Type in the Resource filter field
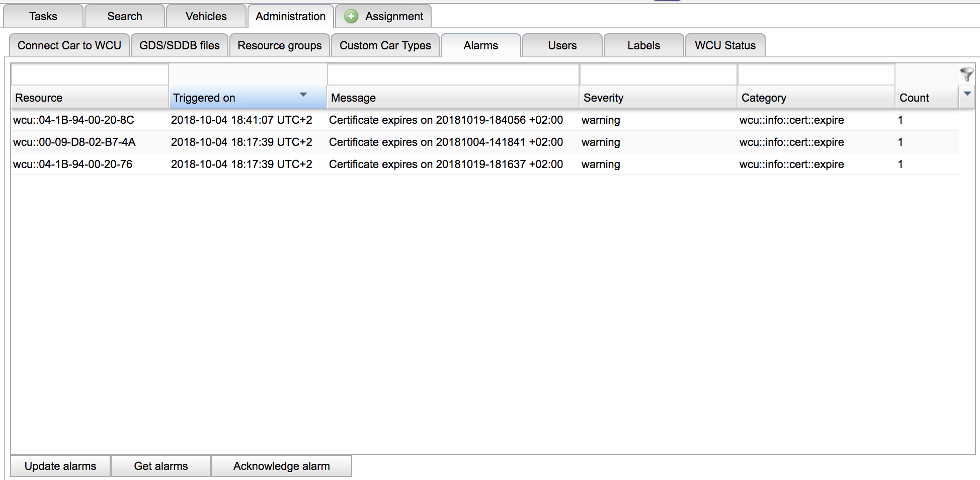980x480 pixels. (x=90, y=75)
